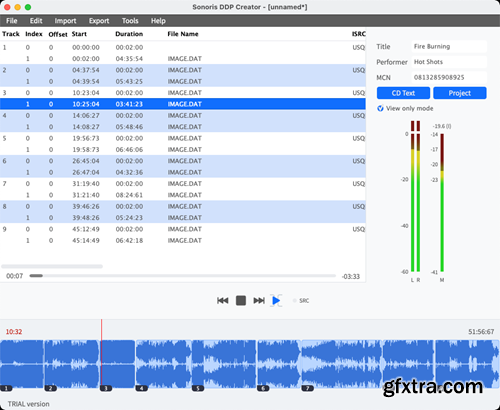
Task: Click the elapsed time 00:07
Action: pyautogui.click(x=15, y=276)
